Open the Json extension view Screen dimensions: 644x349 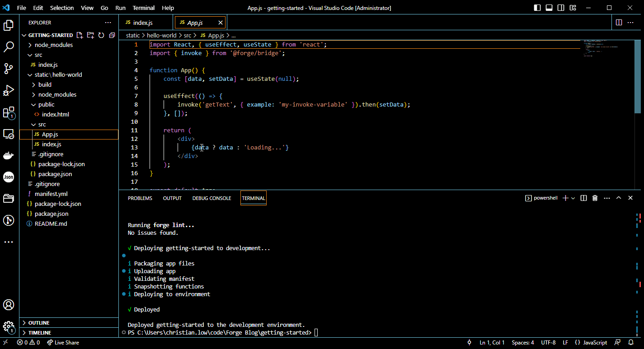click(9, 177)
